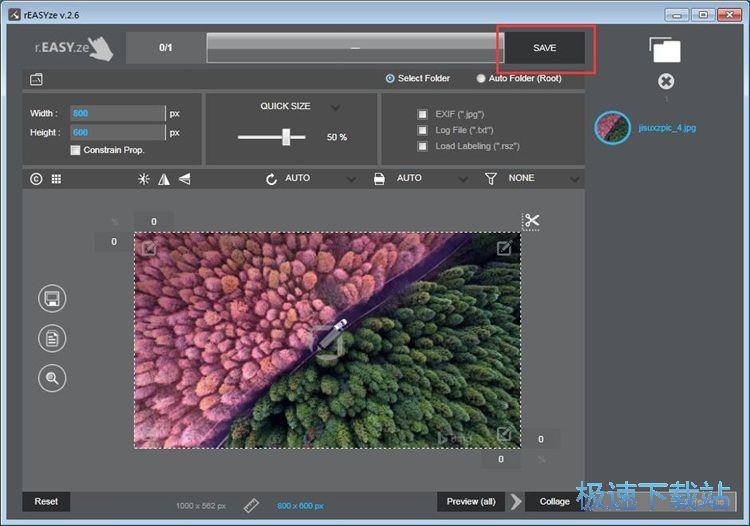This screenshot has height=526, width=750.
Task: Click the round save disk icon
Action: click(52, 298)
